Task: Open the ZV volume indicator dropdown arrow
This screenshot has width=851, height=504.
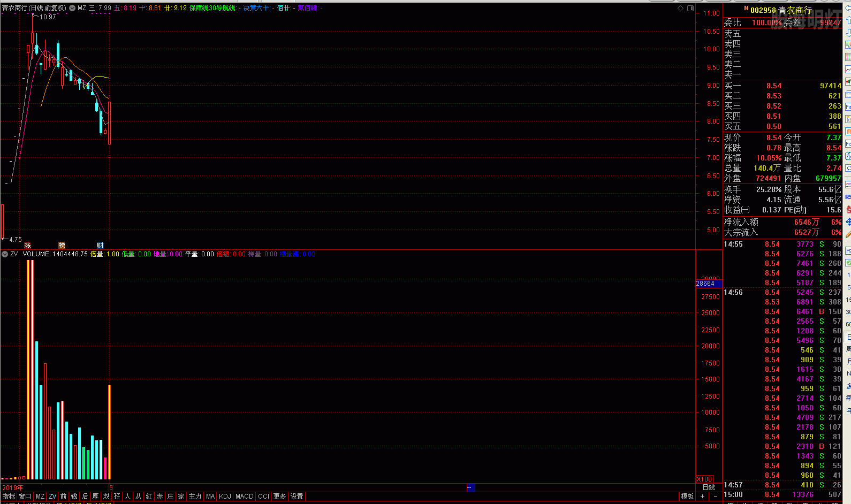Action: point(5,254)
